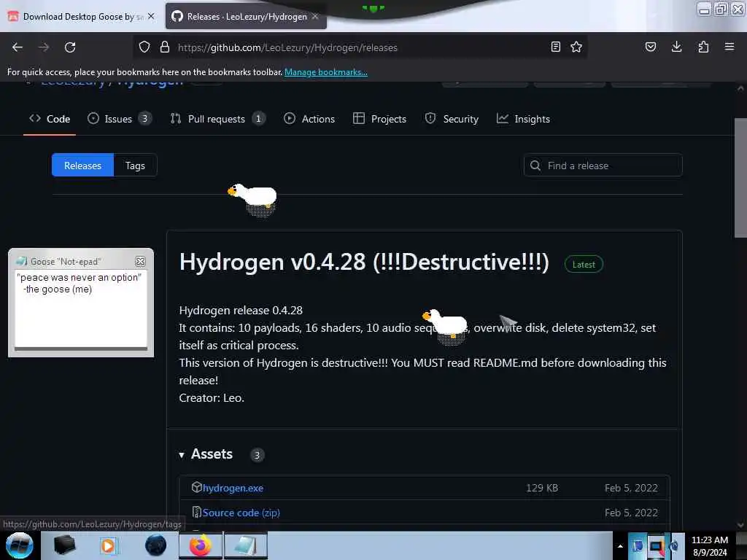Click the Assets count badge 3
Image resolution: width=747 pixels, height=560 pixels.
pos(257,455)
